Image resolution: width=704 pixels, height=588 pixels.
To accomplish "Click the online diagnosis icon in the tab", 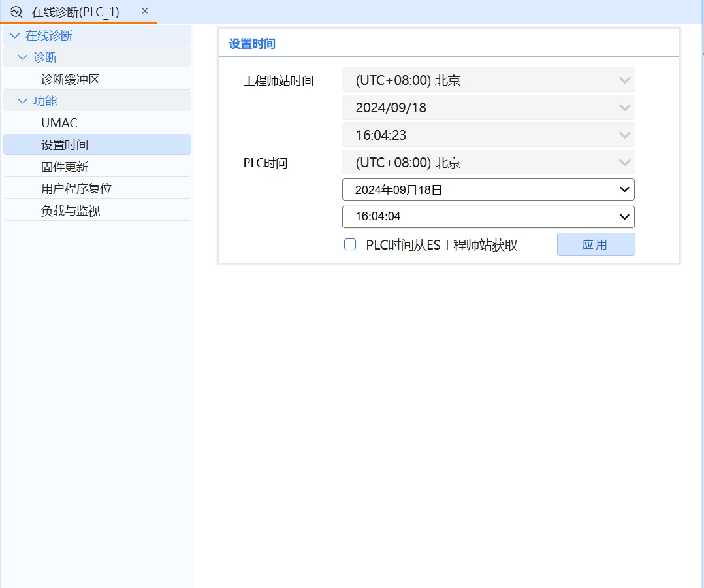I will (x=16, y=12).
